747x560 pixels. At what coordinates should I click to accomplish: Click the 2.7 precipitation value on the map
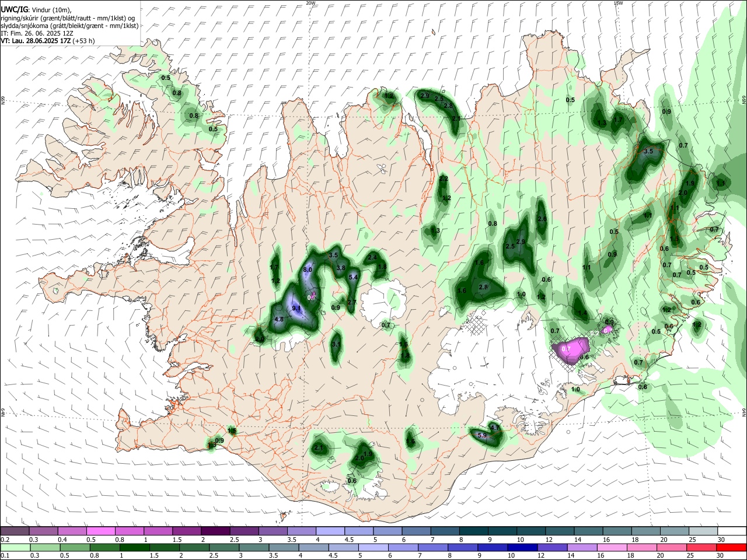(x=351, y=302)
